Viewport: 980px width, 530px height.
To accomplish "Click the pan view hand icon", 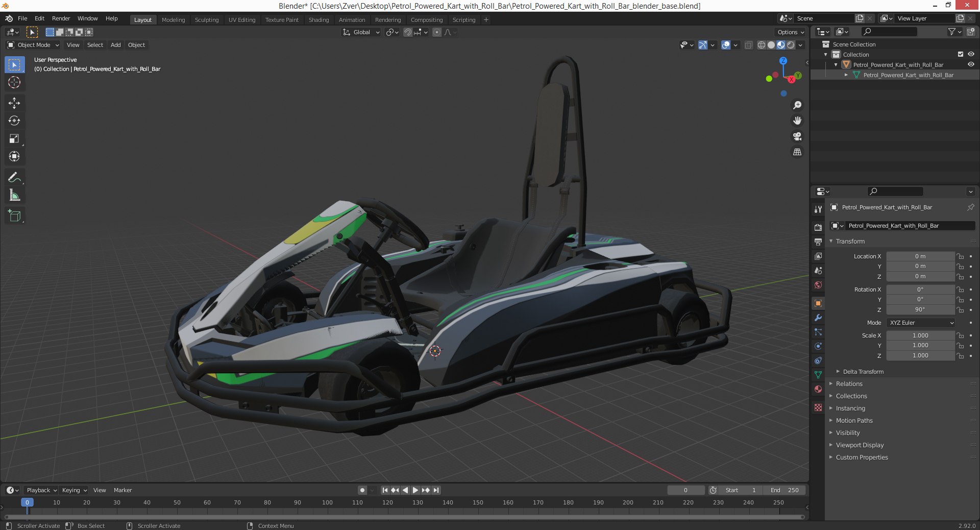I will [x=797, y=121].
